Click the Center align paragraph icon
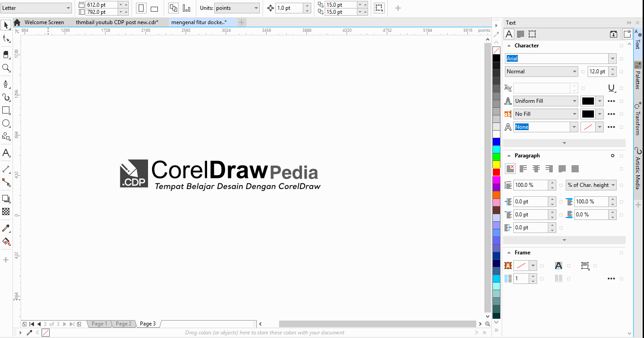 [536, 169]
